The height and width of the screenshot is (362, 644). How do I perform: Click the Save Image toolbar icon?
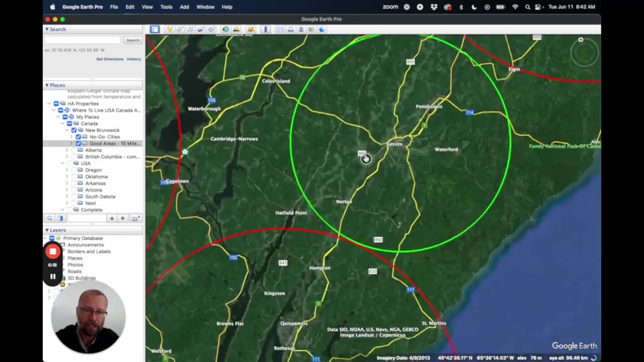[301, 29]
